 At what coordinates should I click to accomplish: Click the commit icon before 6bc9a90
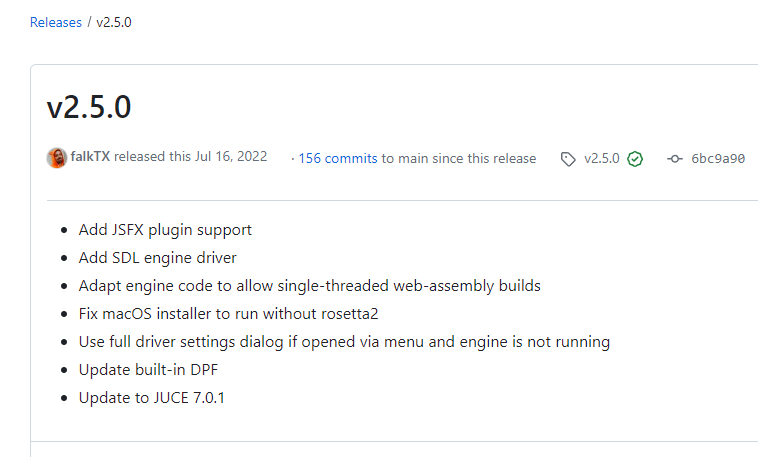[x=675, y=159]
